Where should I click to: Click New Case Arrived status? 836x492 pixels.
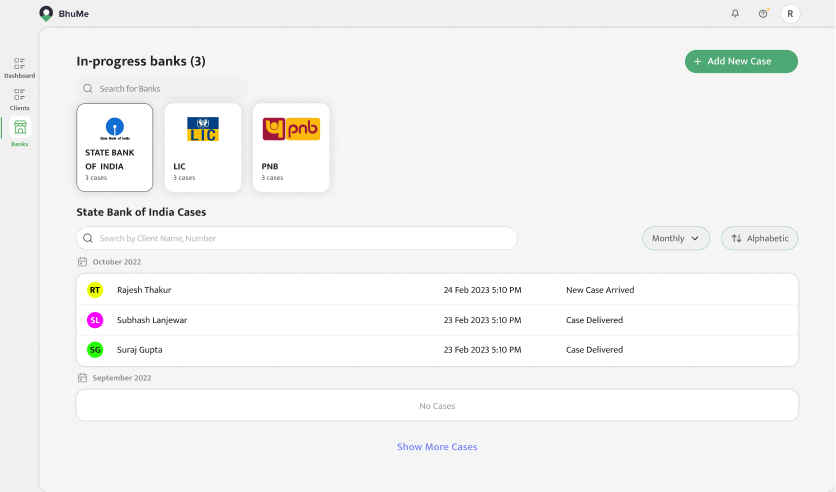tap(600, 290)
